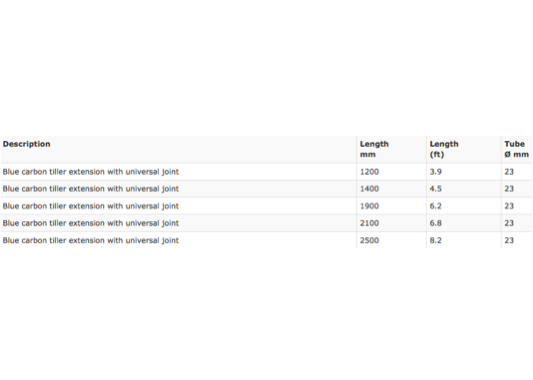Click the Length mm column header
Screen dimensions: 533x380
pos(374,149)
